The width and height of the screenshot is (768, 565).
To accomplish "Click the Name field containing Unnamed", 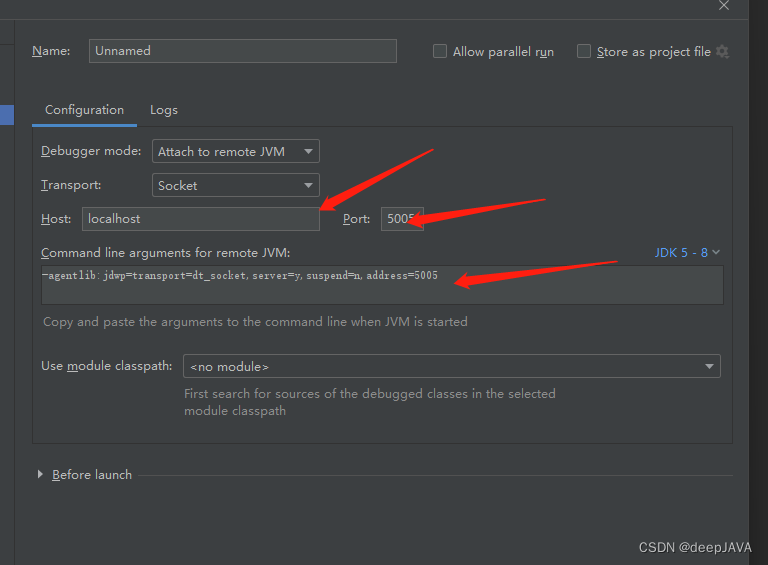I will coord(242,51).
